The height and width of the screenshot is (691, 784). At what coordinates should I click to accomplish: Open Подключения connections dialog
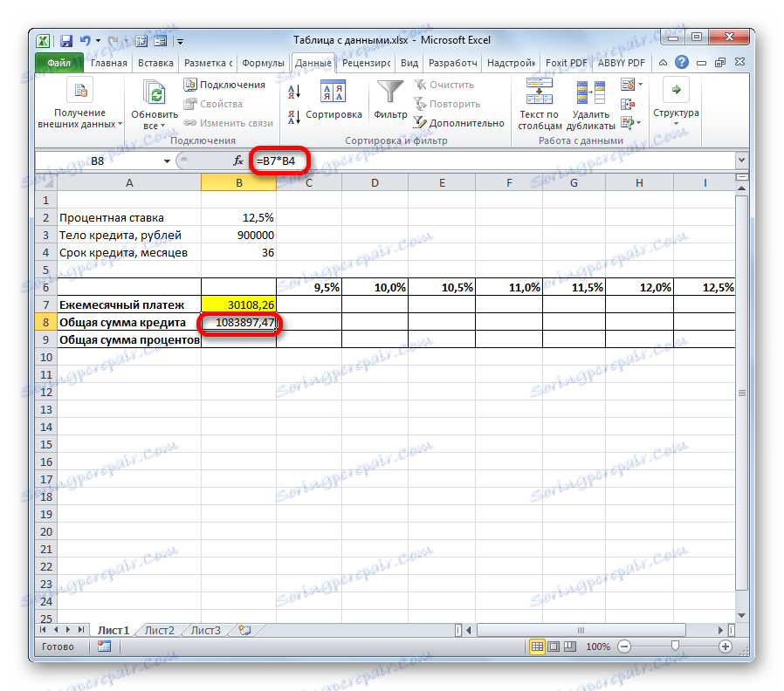pos(224,85)
